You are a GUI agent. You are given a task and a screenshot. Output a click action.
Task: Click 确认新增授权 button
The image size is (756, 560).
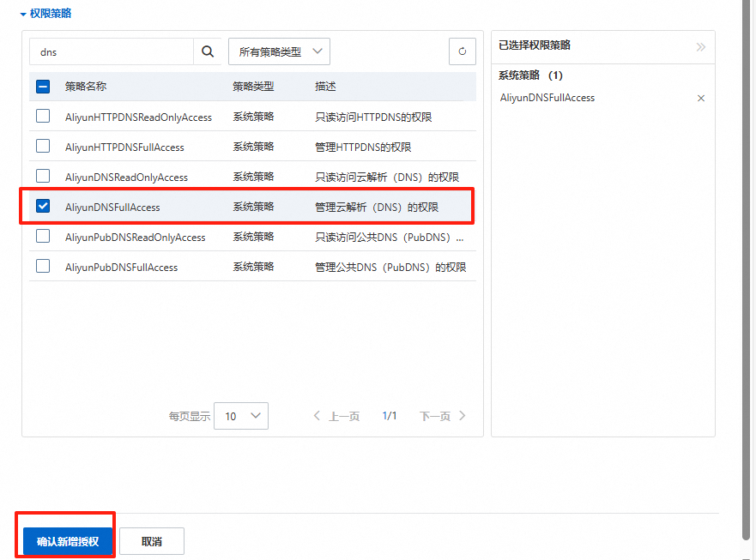(x=68, y=541)
